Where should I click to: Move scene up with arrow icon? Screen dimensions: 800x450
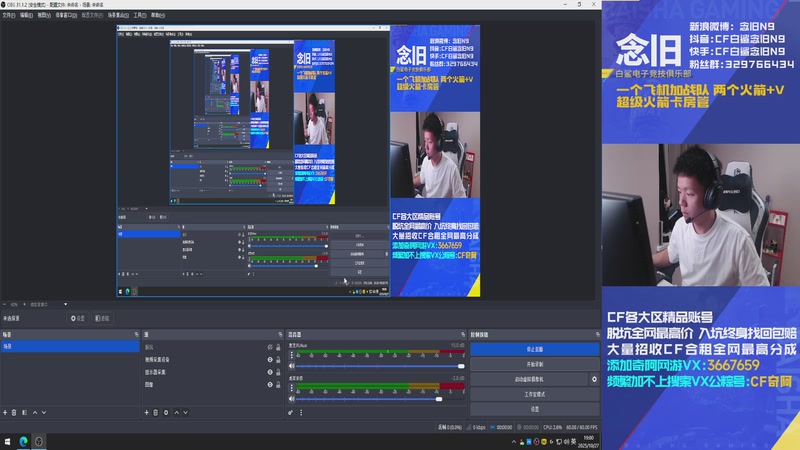click(x=35, y=412)
